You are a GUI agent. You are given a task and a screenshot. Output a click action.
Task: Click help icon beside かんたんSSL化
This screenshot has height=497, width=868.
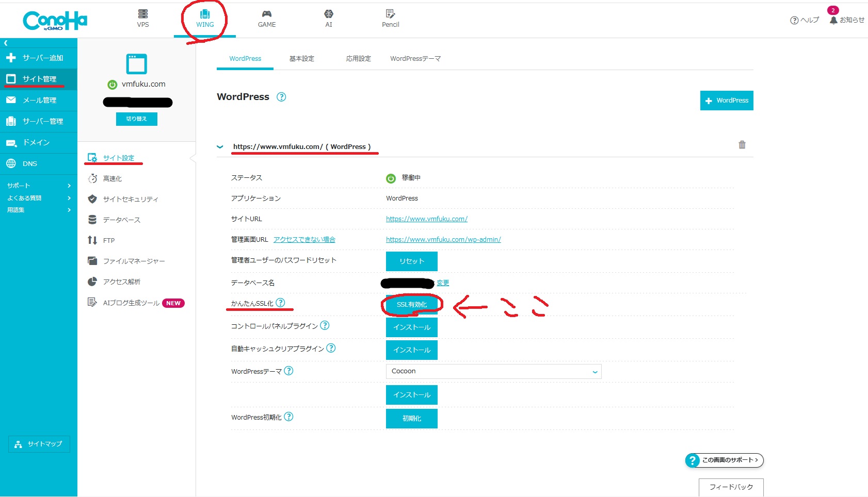280,303
